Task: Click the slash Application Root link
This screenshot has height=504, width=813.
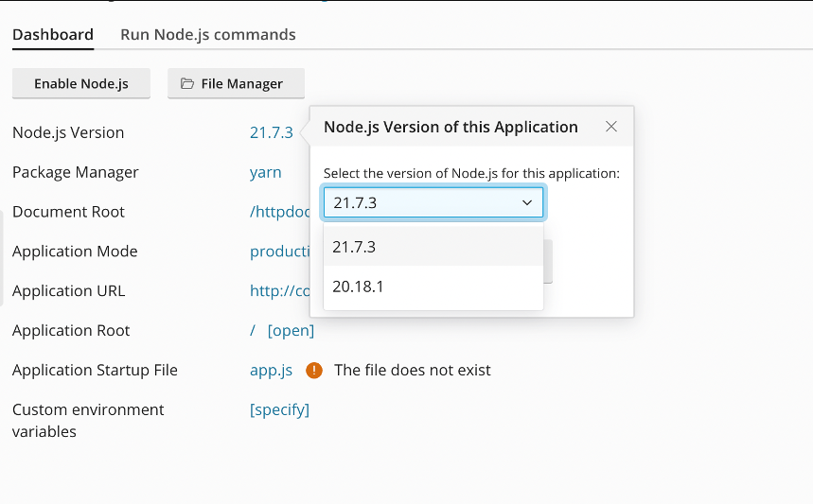Action: click(x=253, y=331)
